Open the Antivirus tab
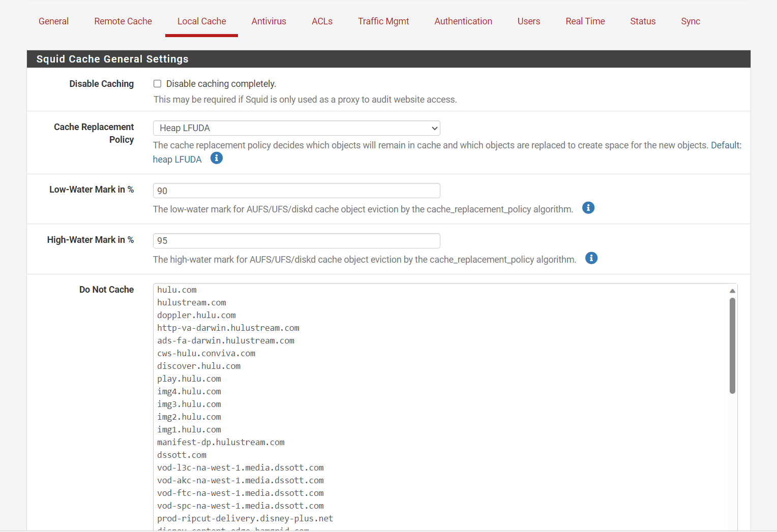This screenshot has height=532, width=777. 269,21
